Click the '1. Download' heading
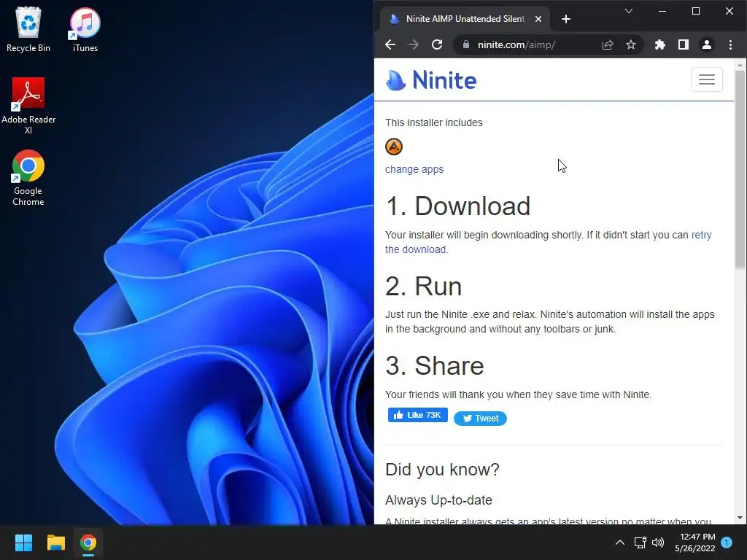 [457, 206]
